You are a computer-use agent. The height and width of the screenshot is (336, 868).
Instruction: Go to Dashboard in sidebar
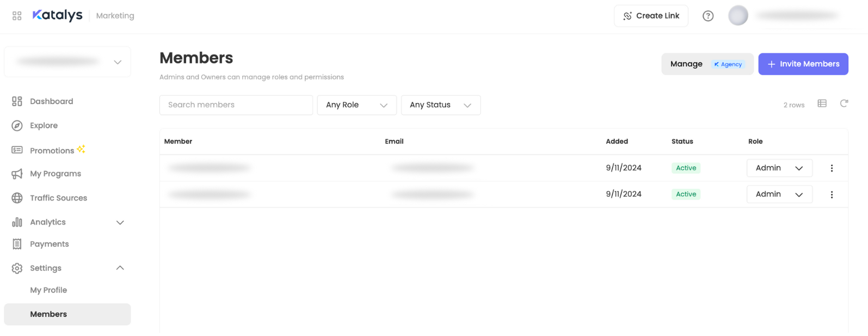click(51, 101)
